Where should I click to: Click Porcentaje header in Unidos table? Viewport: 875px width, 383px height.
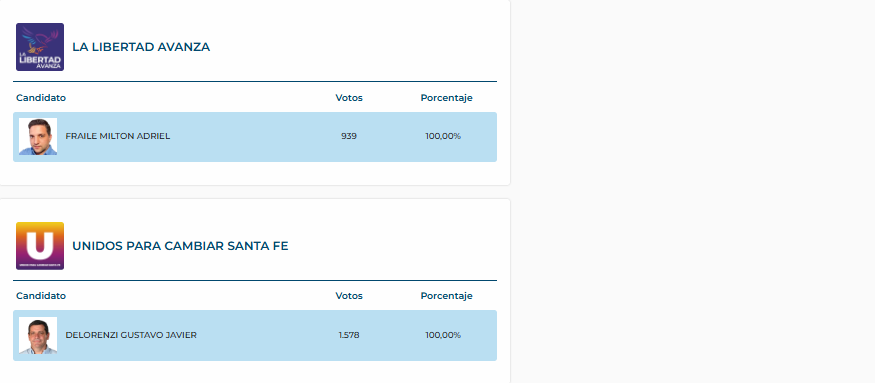(446, 296)
